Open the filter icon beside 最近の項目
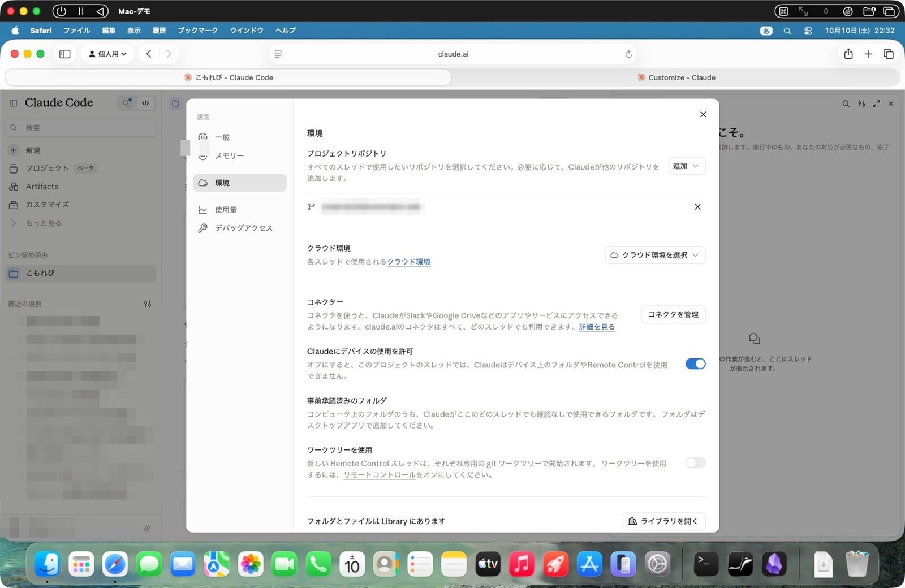905x588 pixels. click(x=148, y=304)
